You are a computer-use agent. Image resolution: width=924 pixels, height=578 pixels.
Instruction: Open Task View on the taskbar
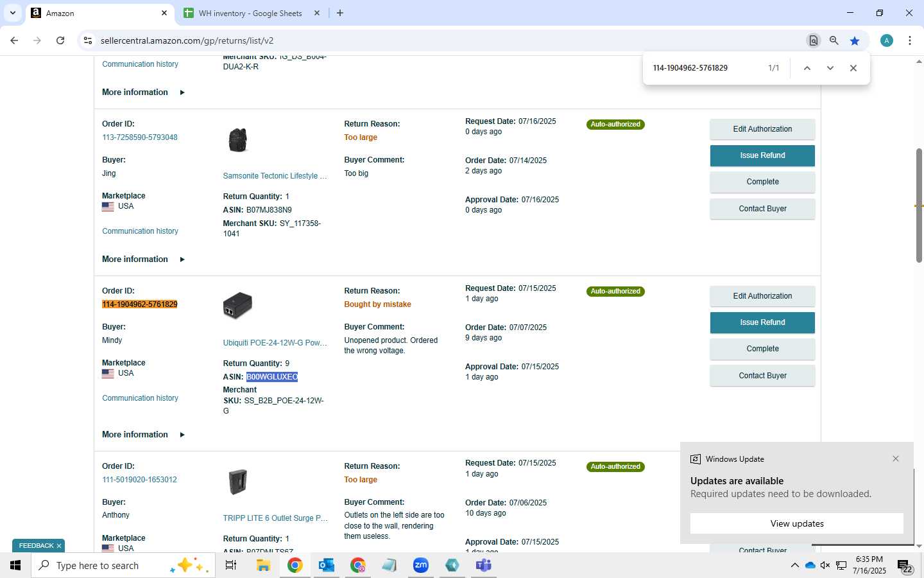(231, 565)
